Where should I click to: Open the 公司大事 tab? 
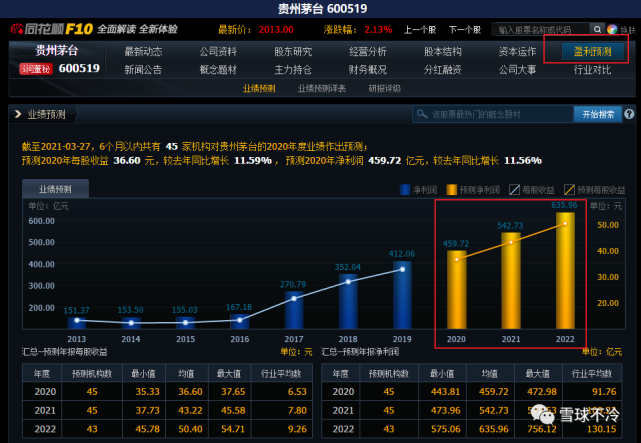(517, 69)
